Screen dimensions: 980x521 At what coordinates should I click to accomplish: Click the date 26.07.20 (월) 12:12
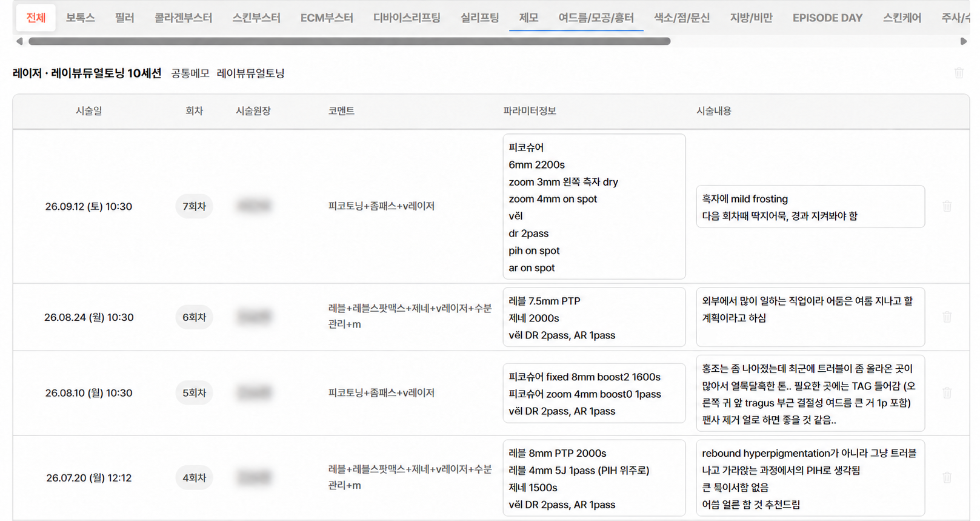[88, 478]
